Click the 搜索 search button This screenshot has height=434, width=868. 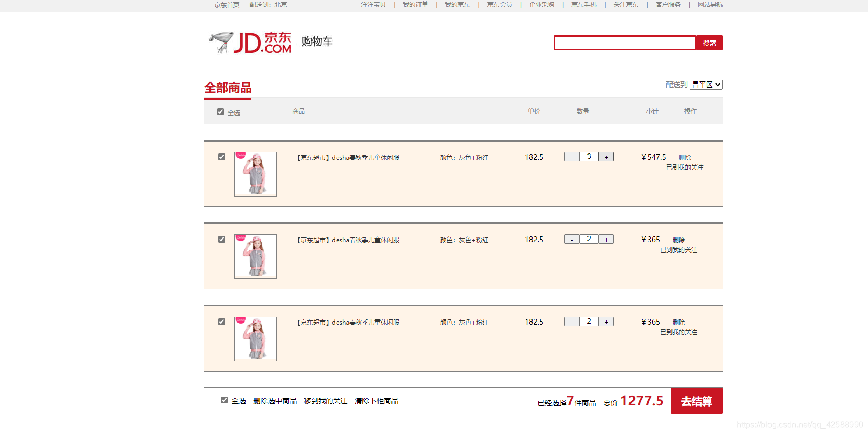(709, 43)
